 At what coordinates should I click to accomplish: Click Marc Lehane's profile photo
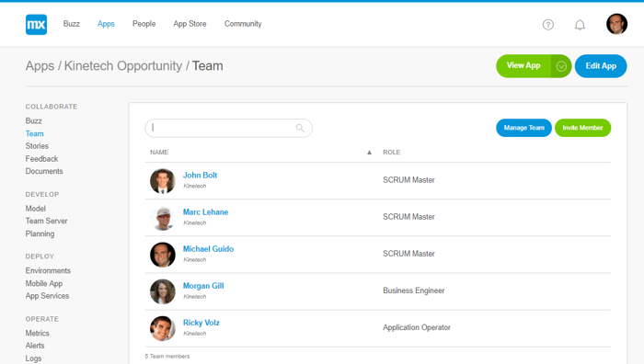(x=162, y=218)
